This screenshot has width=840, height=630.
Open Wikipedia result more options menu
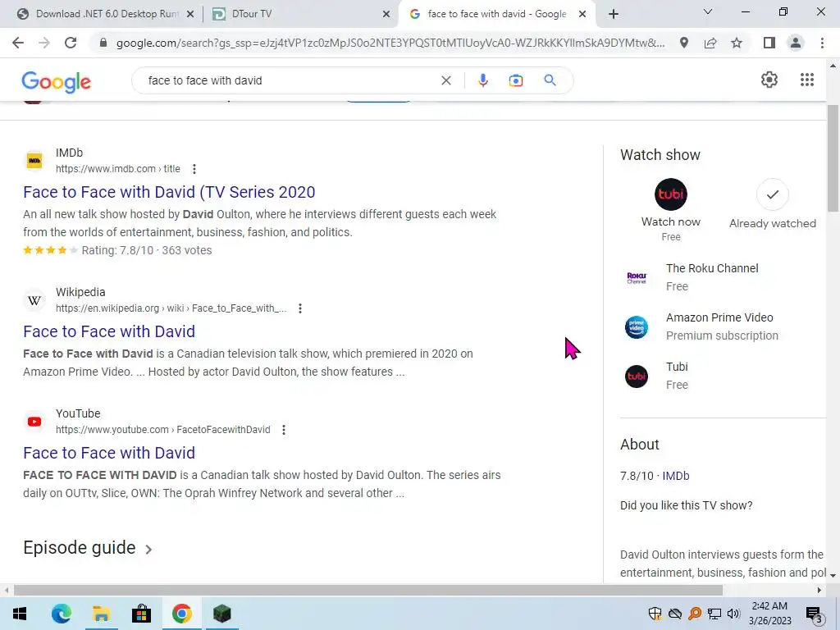pos(300,308)
